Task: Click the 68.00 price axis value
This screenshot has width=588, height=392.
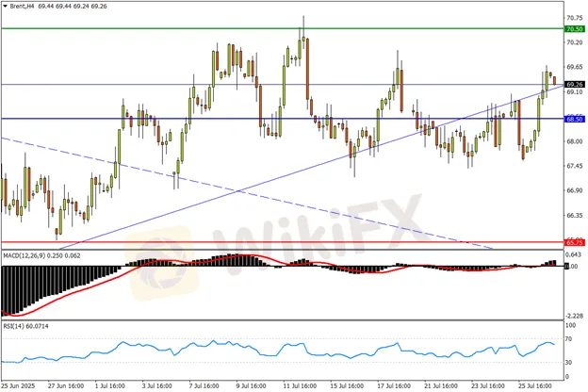Action: [x=575, y=141]
